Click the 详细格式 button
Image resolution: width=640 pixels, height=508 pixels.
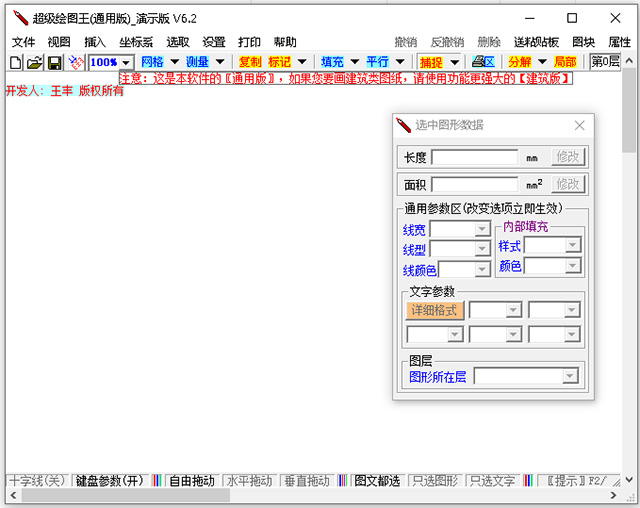coord(435,310)
